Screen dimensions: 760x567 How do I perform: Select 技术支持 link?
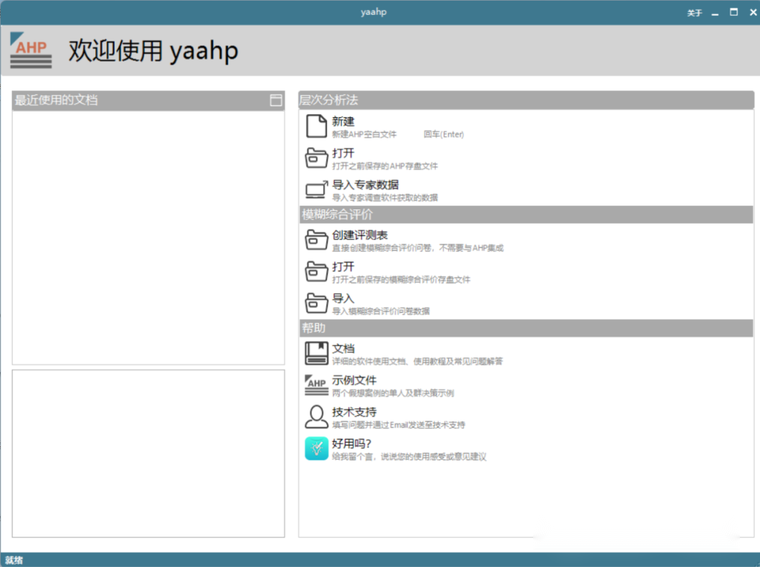(x=354, y=412)
